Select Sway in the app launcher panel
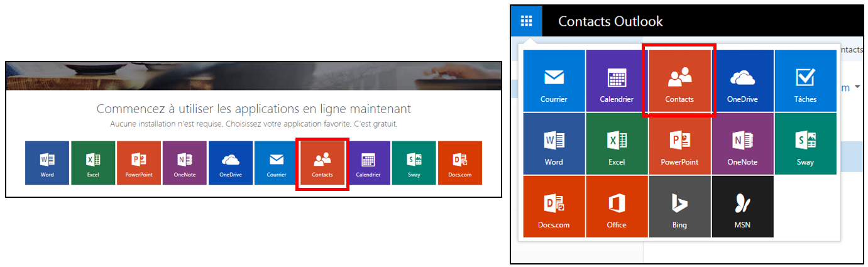The width and height of the screenshot is (868, 267). pyautogui.click(x=806, y=144)
